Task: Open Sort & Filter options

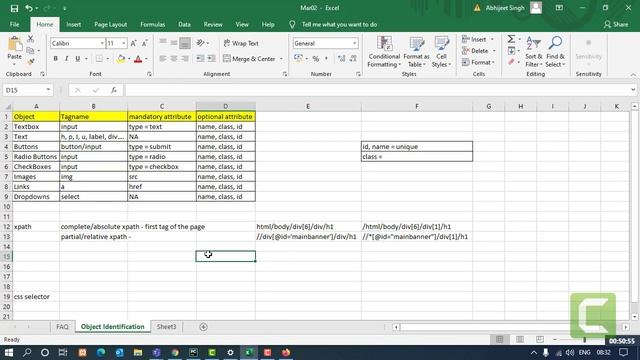Action: point(533,52)
